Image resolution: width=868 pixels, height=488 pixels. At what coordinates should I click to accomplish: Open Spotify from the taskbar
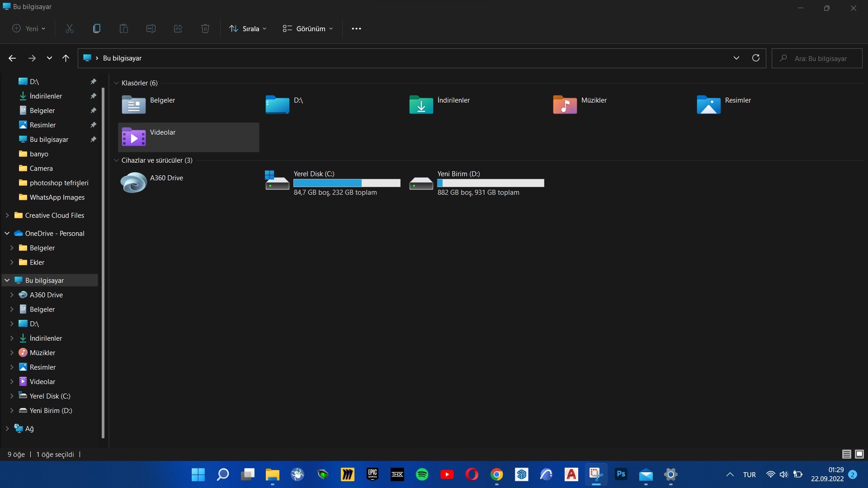(x=422, y=474)
